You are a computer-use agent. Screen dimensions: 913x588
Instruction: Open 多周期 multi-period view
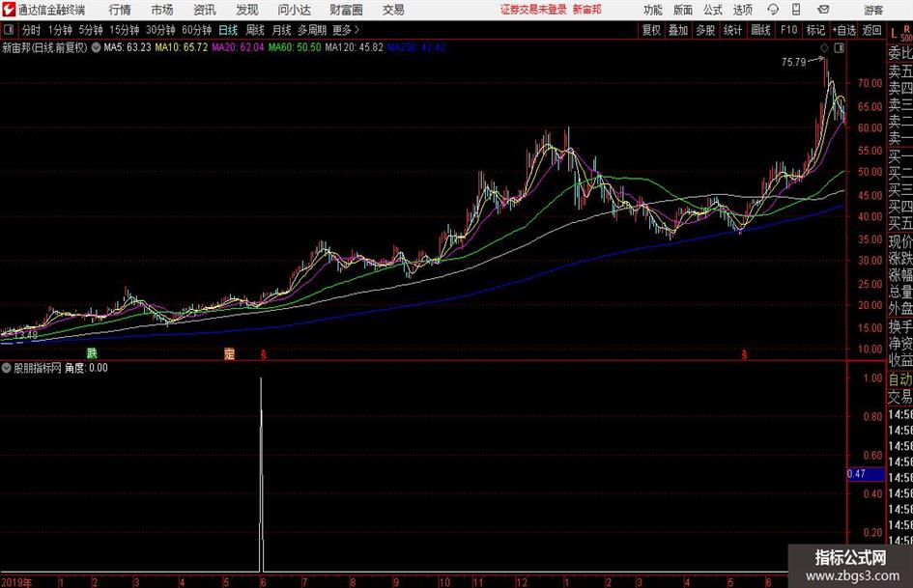tap(312, 30)
